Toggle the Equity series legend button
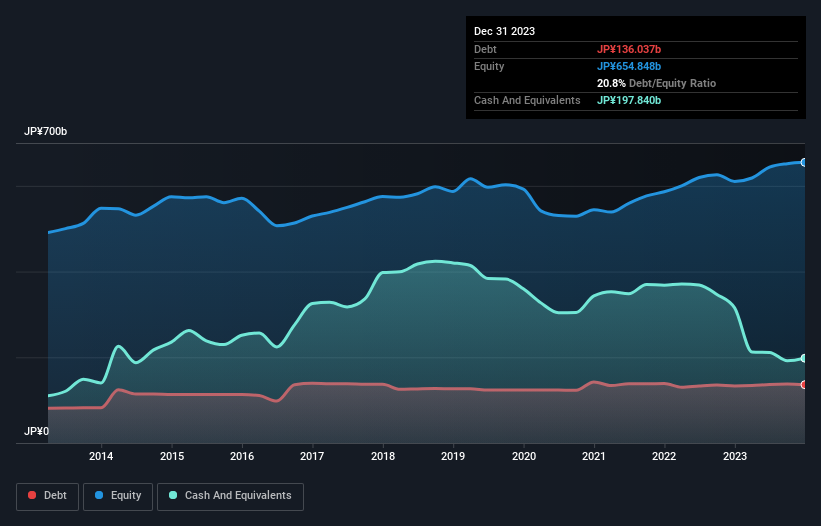 (x=119, y=496)
